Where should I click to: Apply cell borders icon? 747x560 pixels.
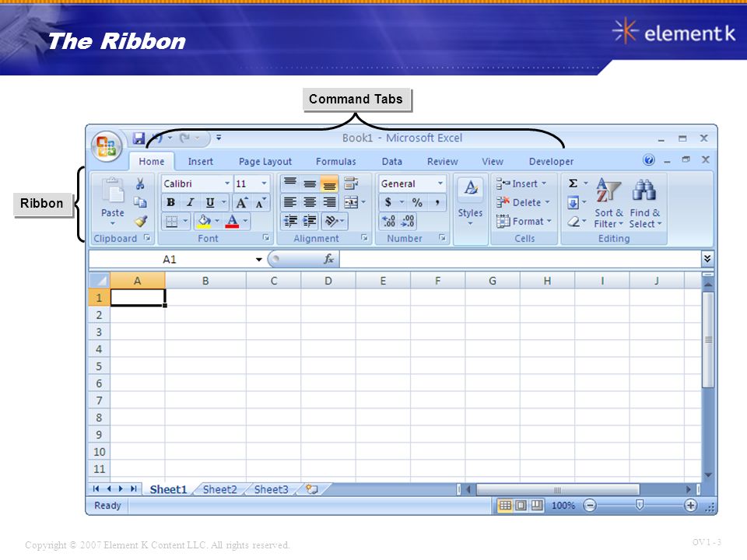pos(171,222)
